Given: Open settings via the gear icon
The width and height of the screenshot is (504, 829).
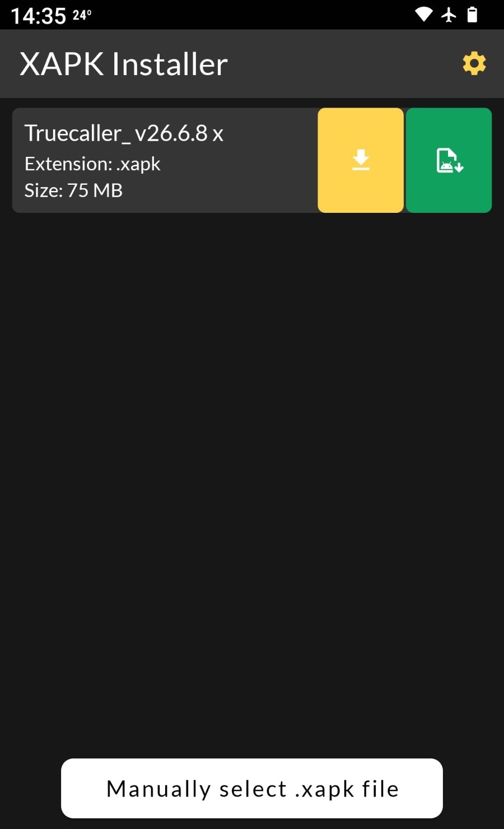Looking at the screenshot, I should pos(474,63).
